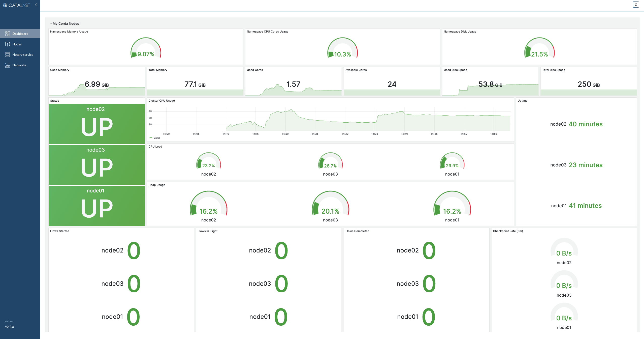Click the Nodes cube icon
Screen dimensions: 644x339
pos(8,44)
